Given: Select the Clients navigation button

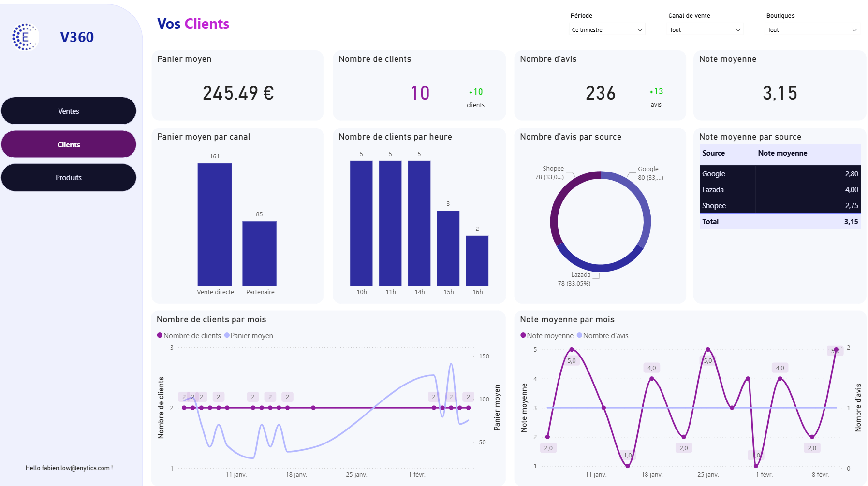Looking at the screenshot, I should pos(69,144).
